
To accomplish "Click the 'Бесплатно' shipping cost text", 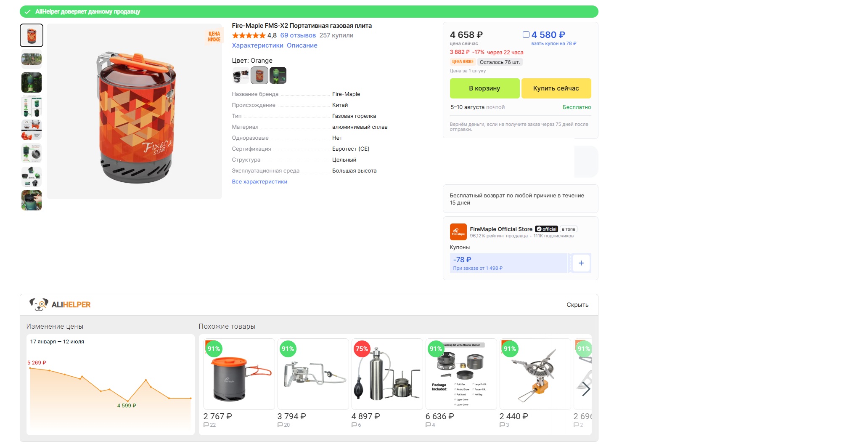I will [577, 107].
